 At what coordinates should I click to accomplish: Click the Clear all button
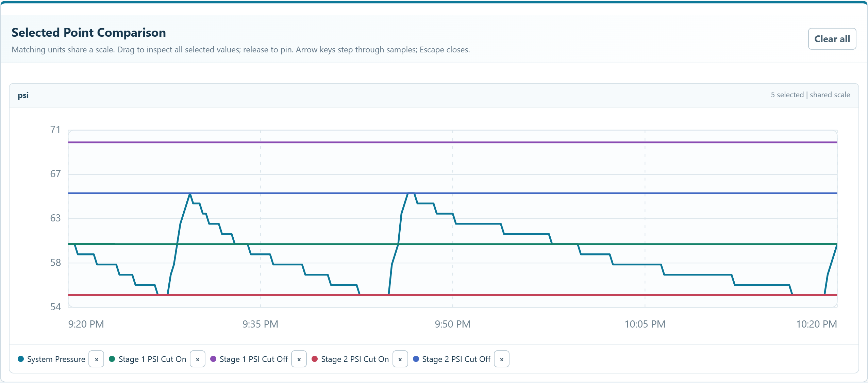point(832,39)
